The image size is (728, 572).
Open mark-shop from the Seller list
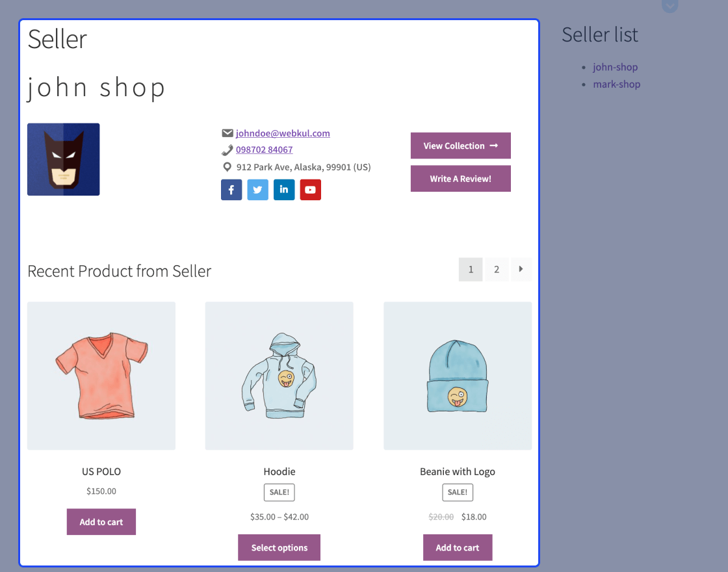(x=616, y=84)
